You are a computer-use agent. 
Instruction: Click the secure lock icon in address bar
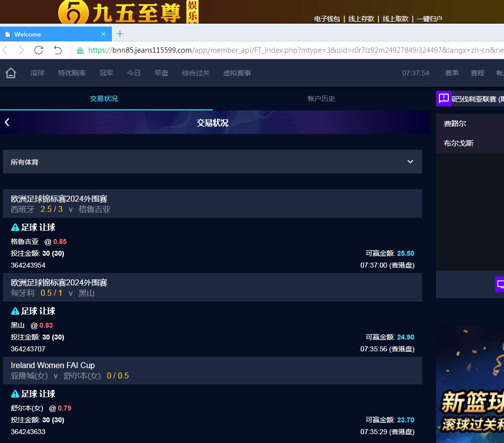(x=80, y=50)
